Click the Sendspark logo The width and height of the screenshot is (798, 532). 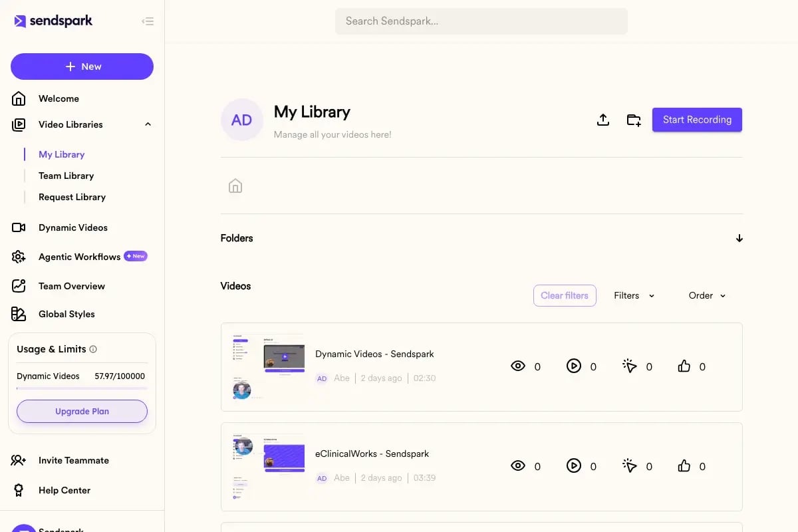[x=53, y=21]
